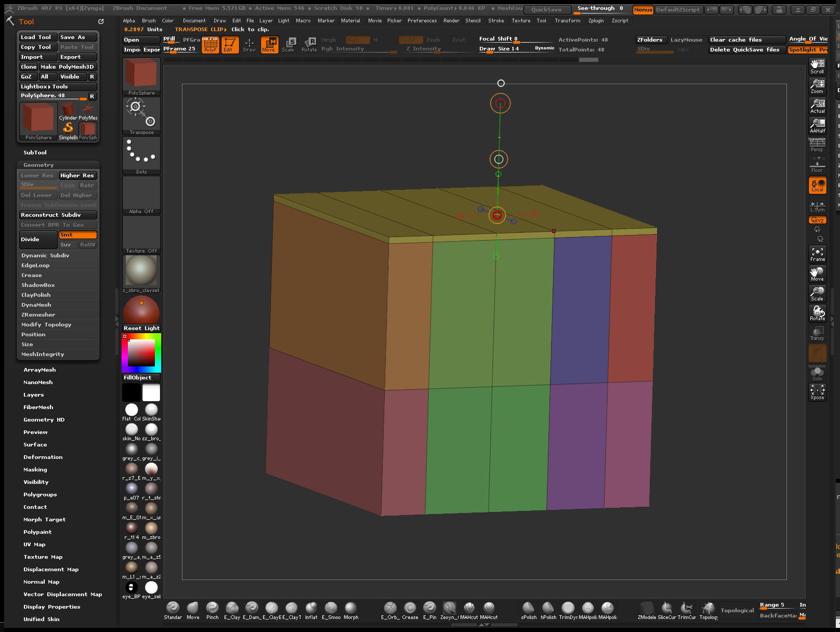Toggle Local symmetry button
The image size is (840, 632).
tap(817, 185)
